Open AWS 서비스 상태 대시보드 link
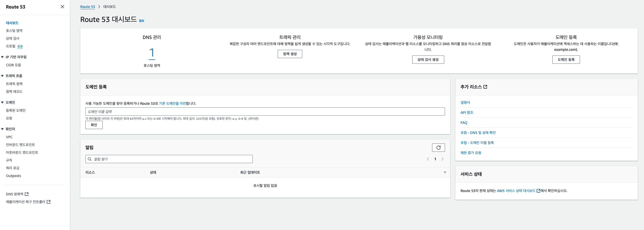 (516, 191)
